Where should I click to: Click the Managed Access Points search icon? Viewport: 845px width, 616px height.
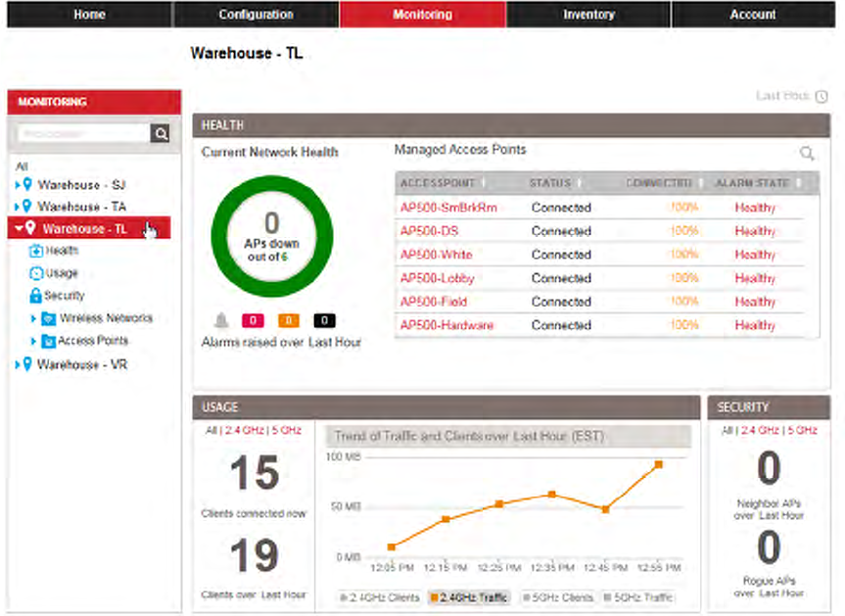[807, 153]
